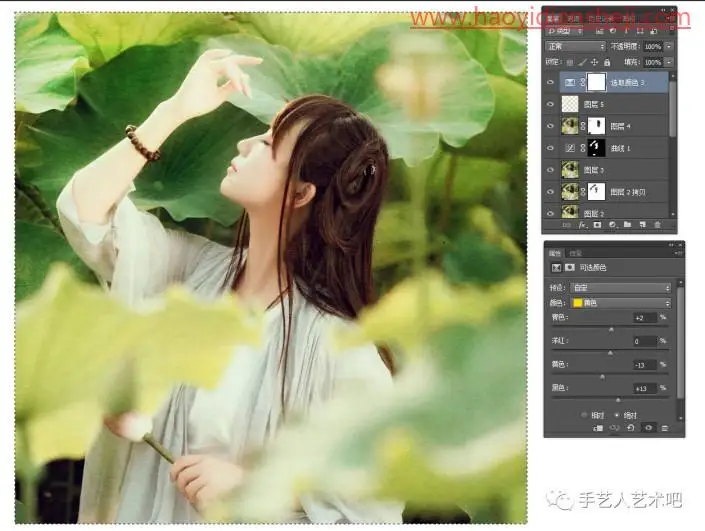The image size is (705, 531).
Task: Click mask link chain on 图层 4
Action: tap(583, 126)
